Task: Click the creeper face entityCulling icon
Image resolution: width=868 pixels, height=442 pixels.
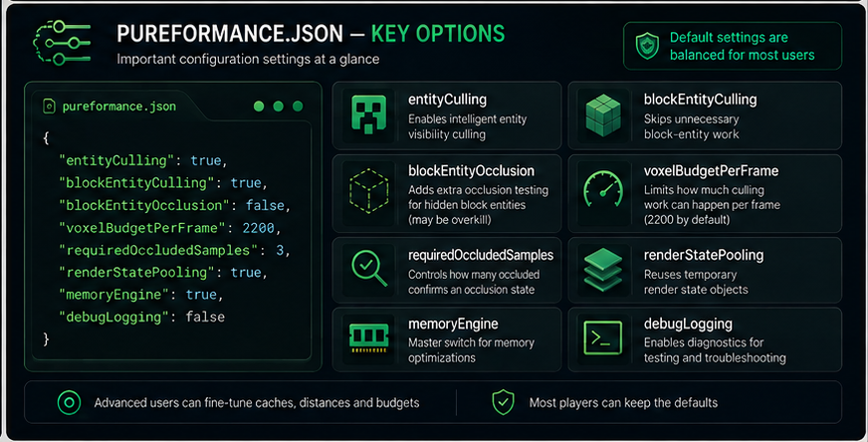Action: [x=369, y=114]
